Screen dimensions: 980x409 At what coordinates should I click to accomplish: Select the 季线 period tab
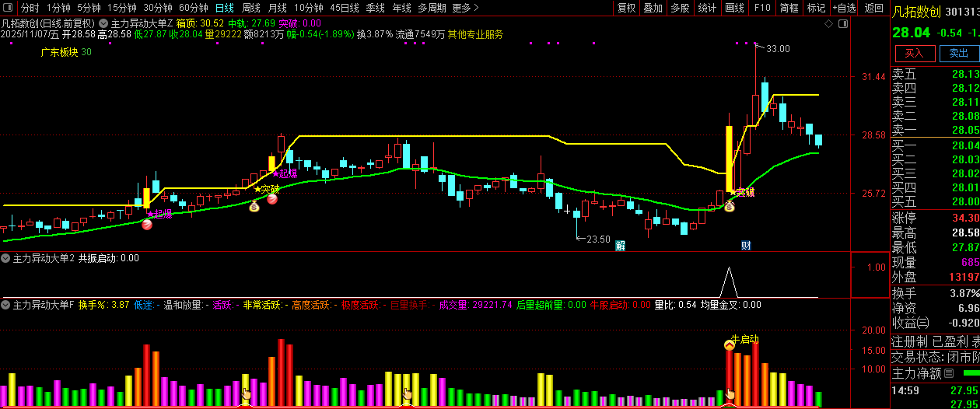coord(376,8)
